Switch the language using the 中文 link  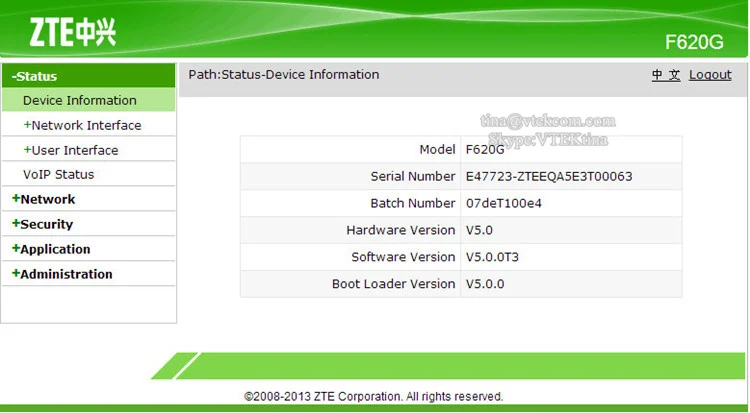(x=666, y=75)
